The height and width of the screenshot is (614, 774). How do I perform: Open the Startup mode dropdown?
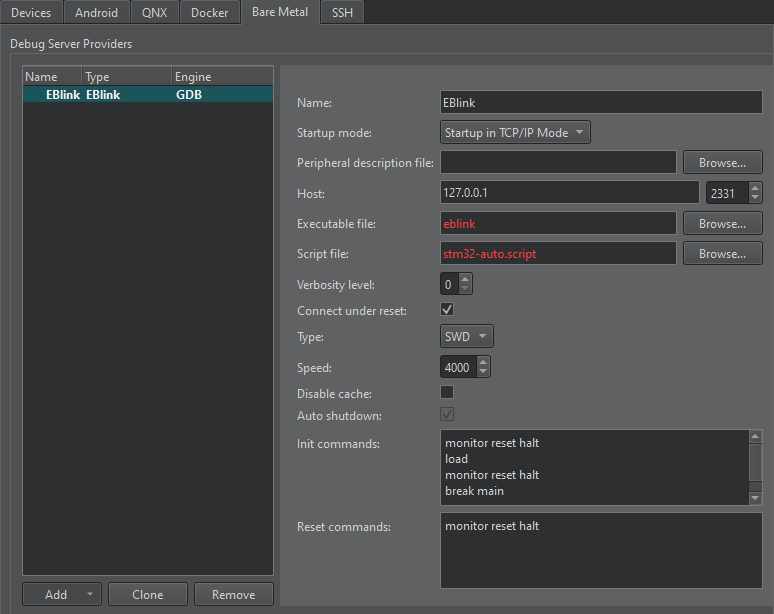tap(514, 133)
